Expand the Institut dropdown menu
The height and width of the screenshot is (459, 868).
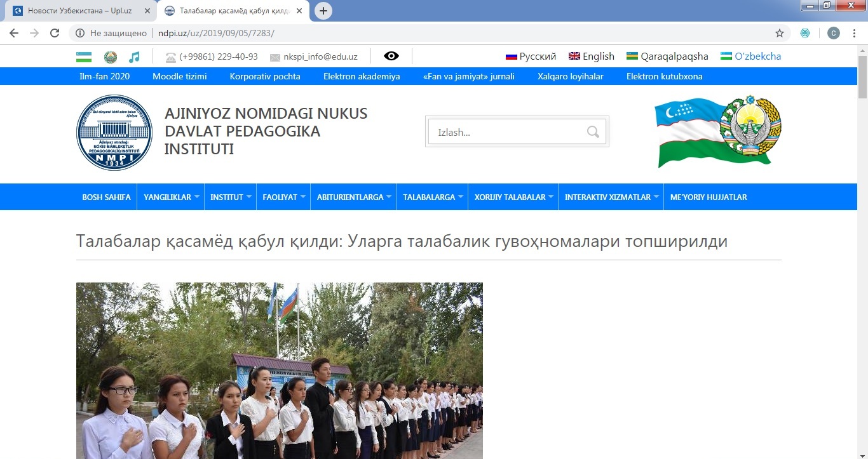click(x=231, y=197)
